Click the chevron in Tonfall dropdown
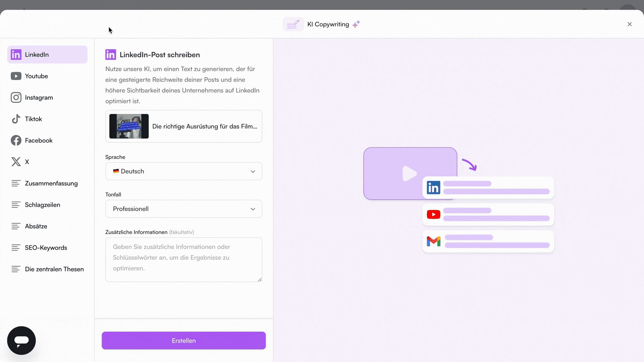 tap(253, 209)
